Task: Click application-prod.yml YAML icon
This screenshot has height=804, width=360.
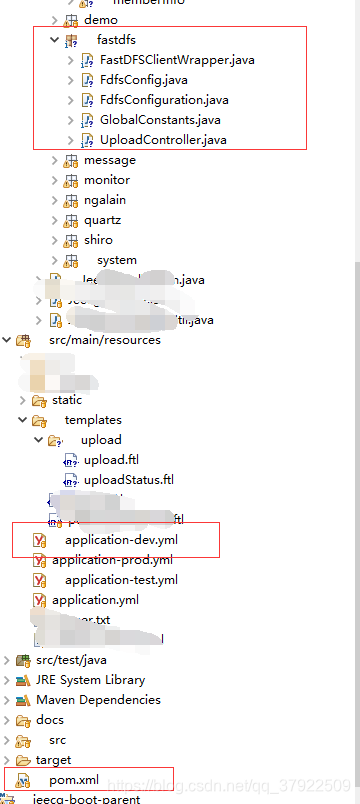Action: pos(39,560)
